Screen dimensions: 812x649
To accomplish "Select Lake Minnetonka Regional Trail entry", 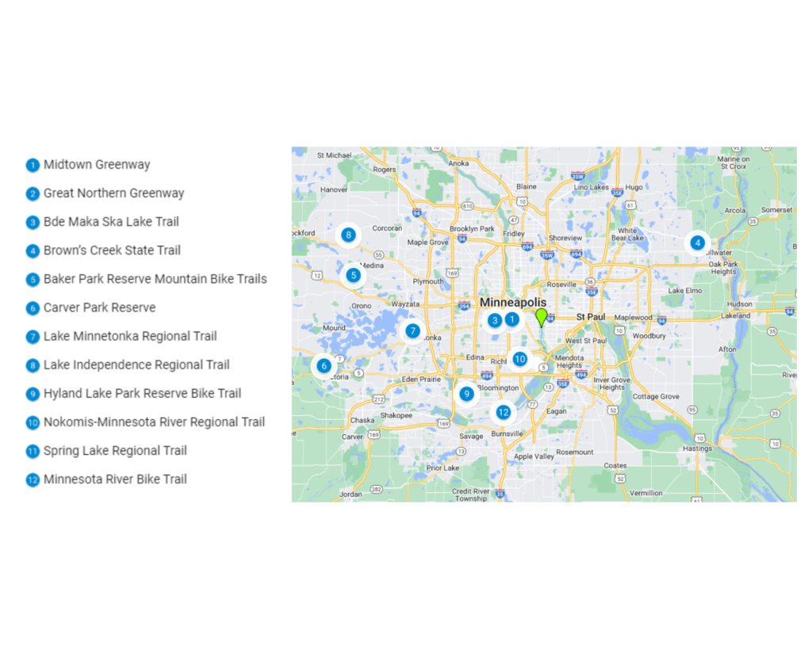I will point(130,337).
